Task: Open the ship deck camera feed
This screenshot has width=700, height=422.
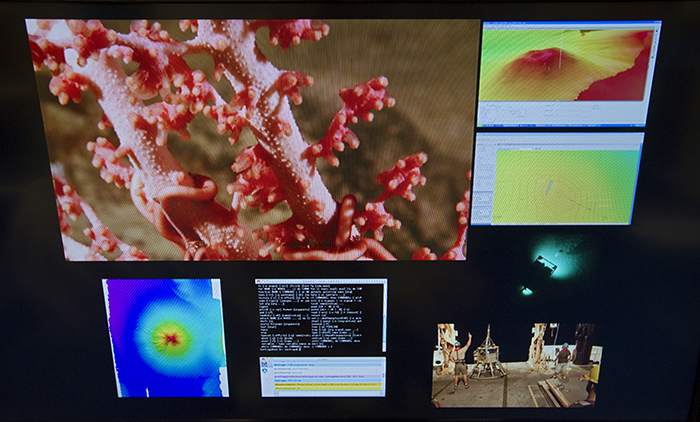Action: [x=517, y=365]
